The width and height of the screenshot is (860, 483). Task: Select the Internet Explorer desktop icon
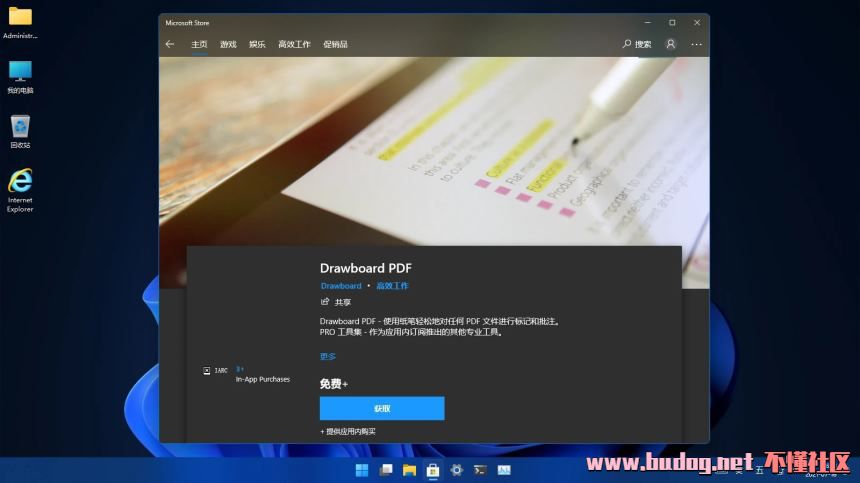(x=20, y=190)
